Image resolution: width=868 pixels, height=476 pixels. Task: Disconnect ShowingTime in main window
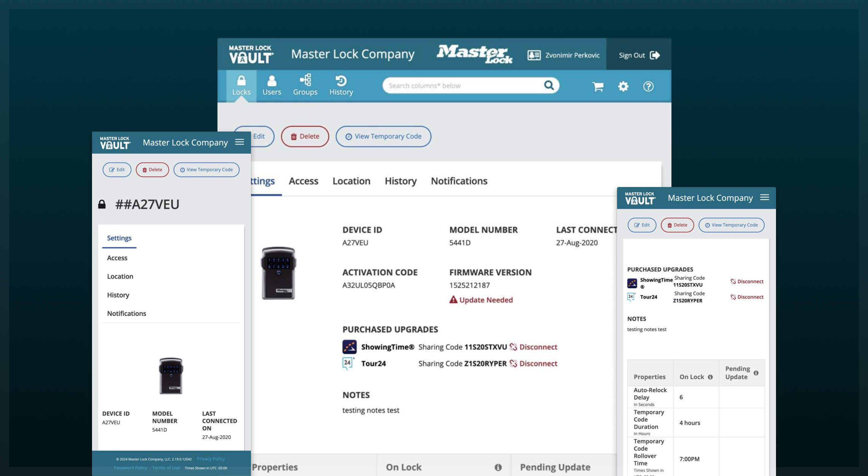click(533, 347)
